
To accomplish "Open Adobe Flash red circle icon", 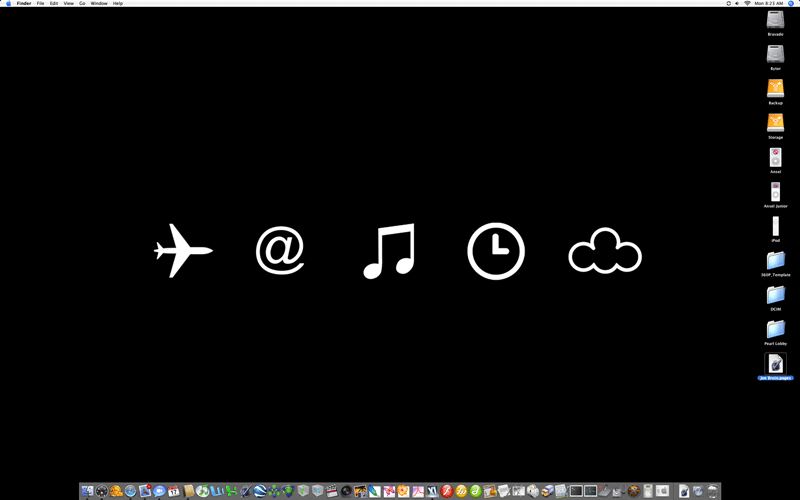I will pyautogui.click(x=447, y=491).
